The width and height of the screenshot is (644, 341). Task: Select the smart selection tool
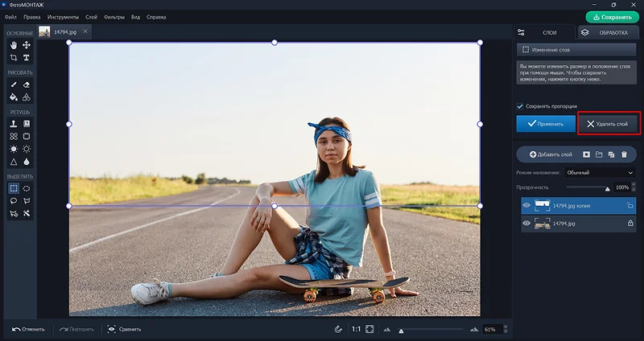(14, 213)
